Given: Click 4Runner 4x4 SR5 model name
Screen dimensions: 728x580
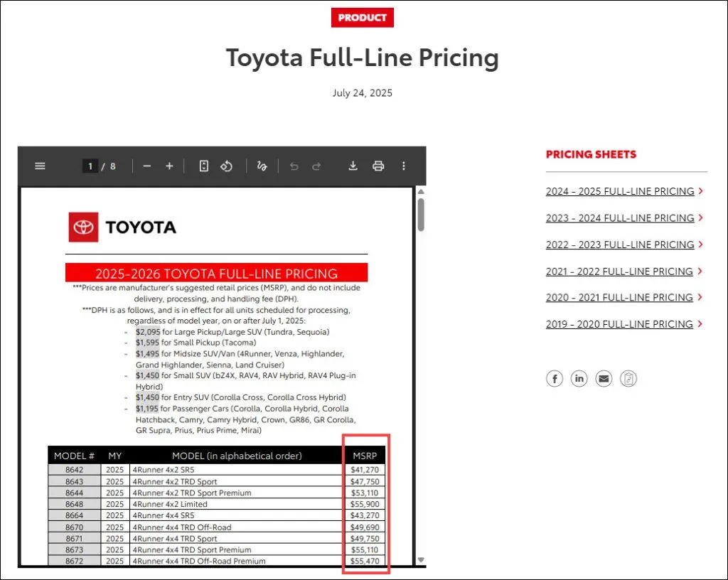Looking at the screenshot, I should (164, 515).
